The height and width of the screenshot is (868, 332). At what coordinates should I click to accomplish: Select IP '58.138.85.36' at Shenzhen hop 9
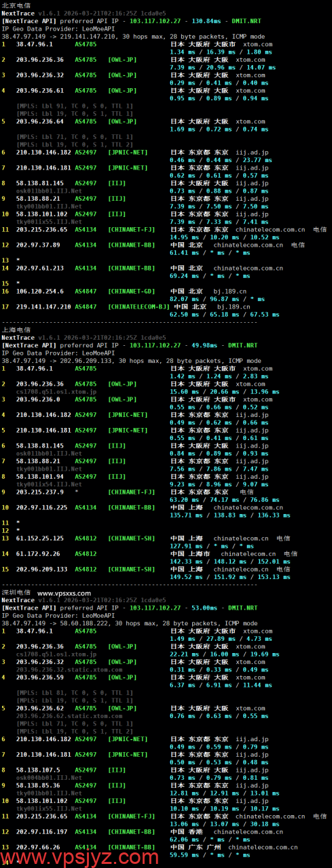click(x=39, y=785)
